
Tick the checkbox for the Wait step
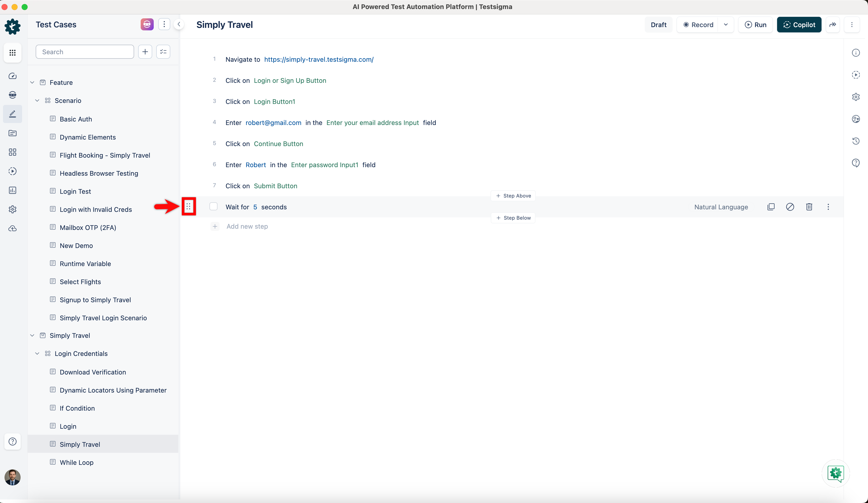coord(213,207)
